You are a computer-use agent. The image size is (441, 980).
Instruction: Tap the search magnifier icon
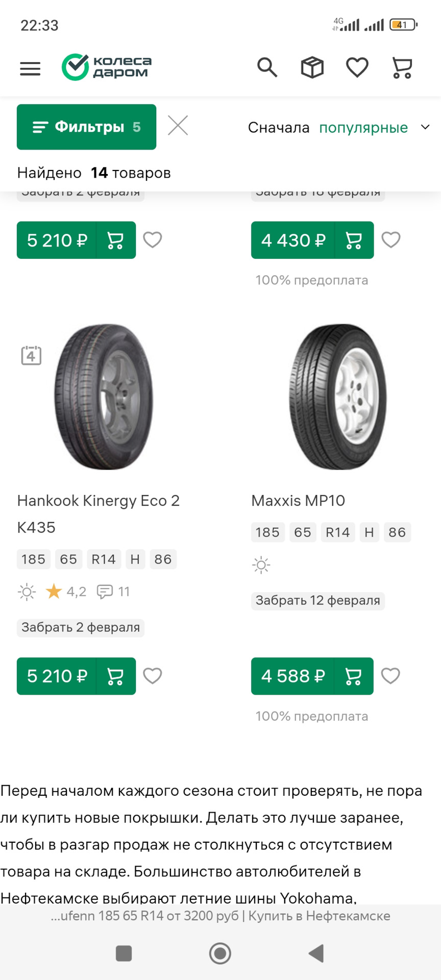click(267, 67)
